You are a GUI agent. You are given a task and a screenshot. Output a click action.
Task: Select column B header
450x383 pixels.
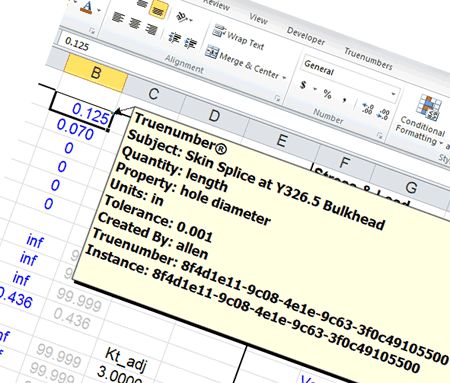click(x=96, y=73)
